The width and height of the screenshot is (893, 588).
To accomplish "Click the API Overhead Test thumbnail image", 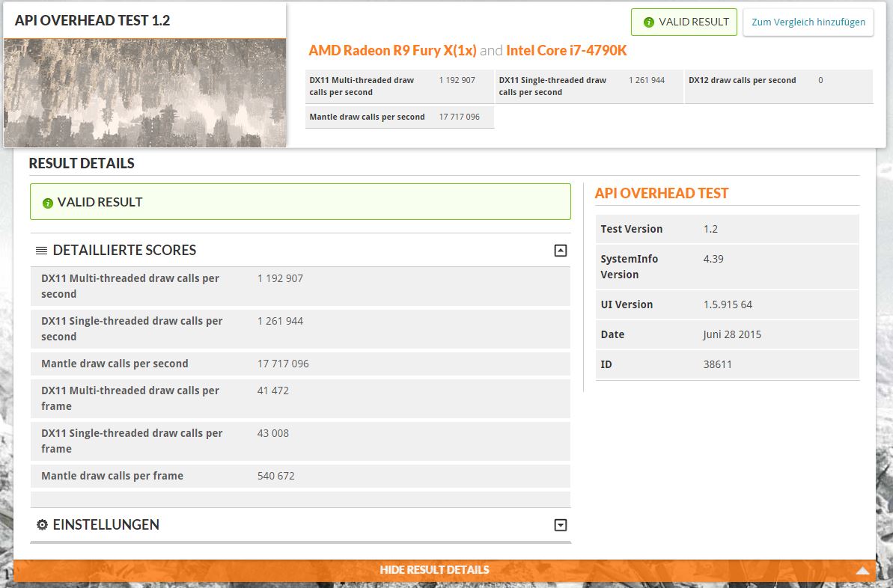I will click(x=144, y=93).
